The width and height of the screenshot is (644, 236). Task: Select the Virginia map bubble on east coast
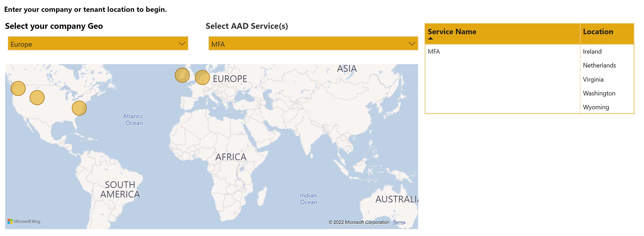click(x=79, y=108)
